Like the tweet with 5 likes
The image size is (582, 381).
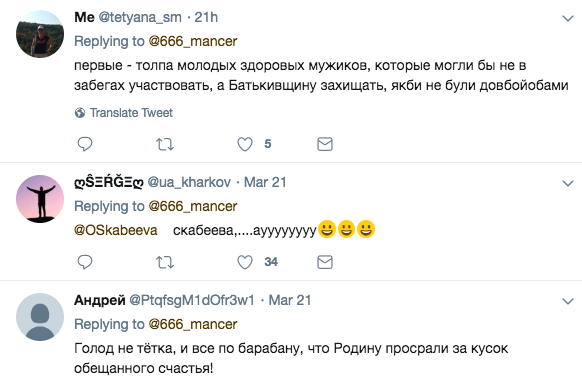[x=245, y=144]
